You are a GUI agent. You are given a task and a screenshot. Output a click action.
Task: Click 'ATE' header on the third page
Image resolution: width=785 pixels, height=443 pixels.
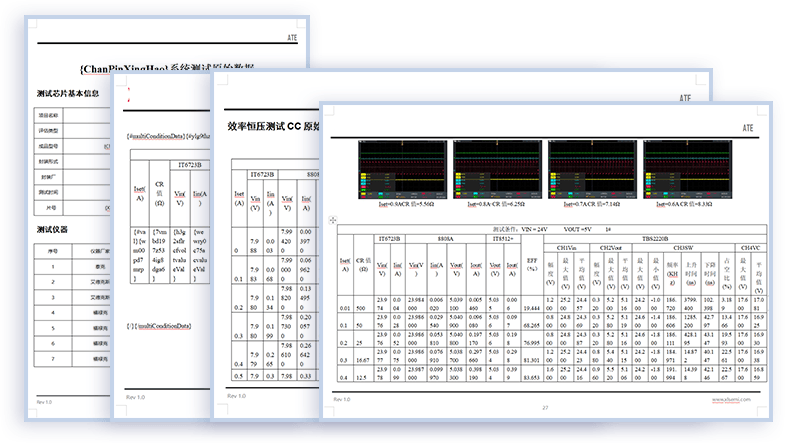[685, 98]
